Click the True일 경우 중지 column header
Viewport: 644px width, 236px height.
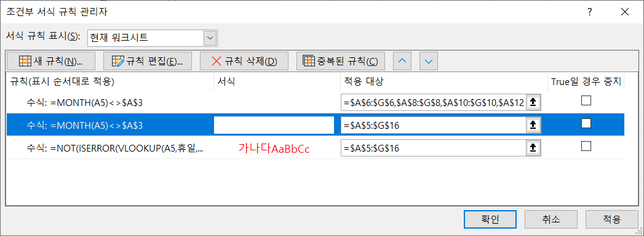click(x=586, y=81)
